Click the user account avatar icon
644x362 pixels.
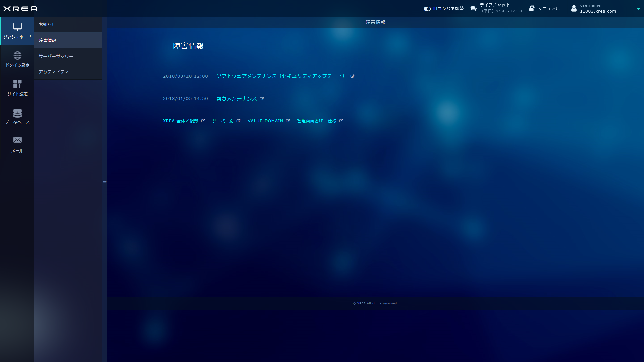coord(574,8)
